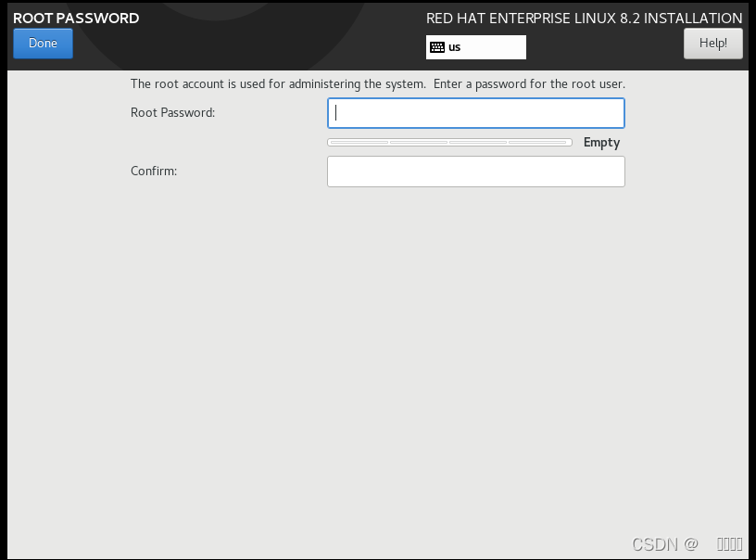756x560 pixels.
Task: Click the root account description text
Action: 377,84
